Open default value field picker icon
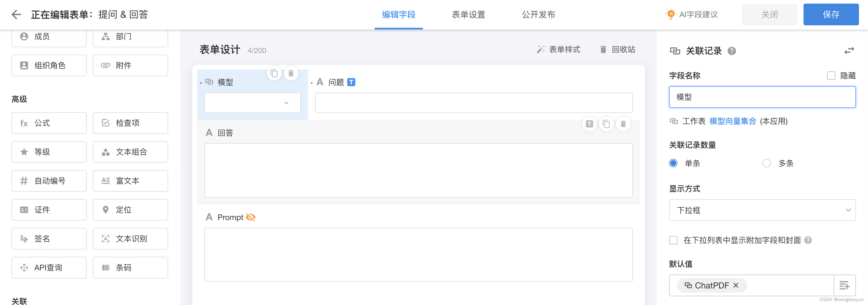 [844, 285]
